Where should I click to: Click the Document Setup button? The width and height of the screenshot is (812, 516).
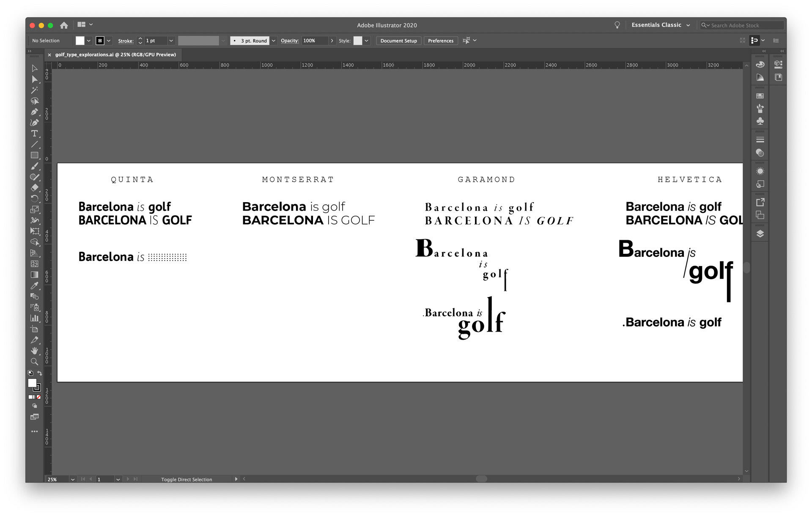[398, 41]
